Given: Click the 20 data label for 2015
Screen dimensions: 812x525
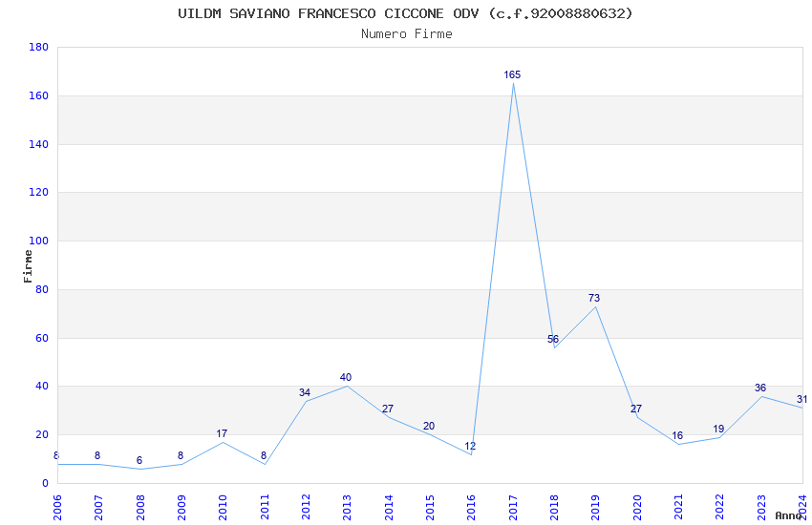Looking at the screenshot, I should click(429, 427).
